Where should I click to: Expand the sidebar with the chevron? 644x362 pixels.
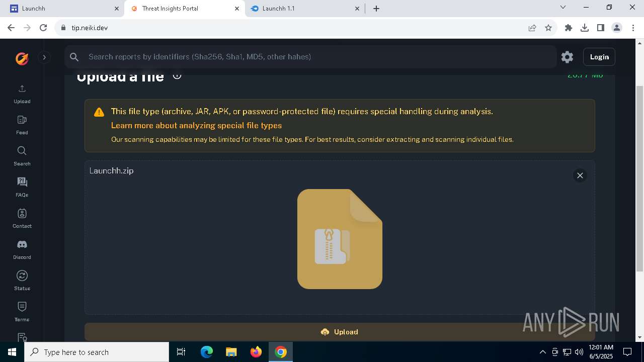[x=44, y=57]
